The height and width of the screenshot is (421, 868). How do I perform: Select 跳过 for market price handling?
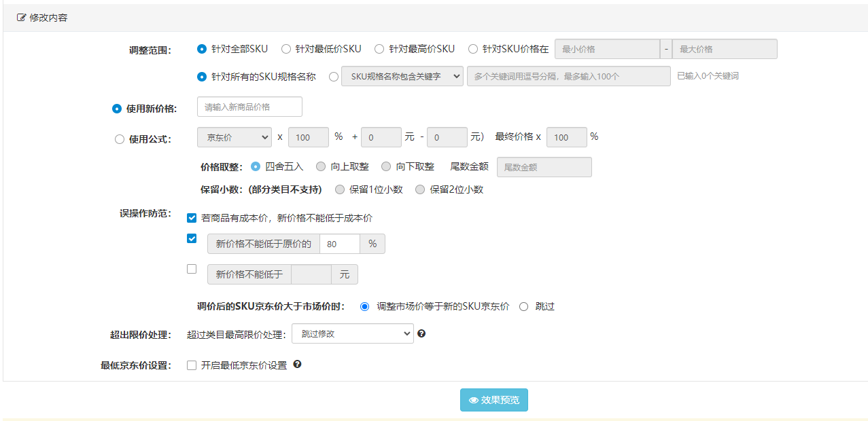[x=523, y=306]
